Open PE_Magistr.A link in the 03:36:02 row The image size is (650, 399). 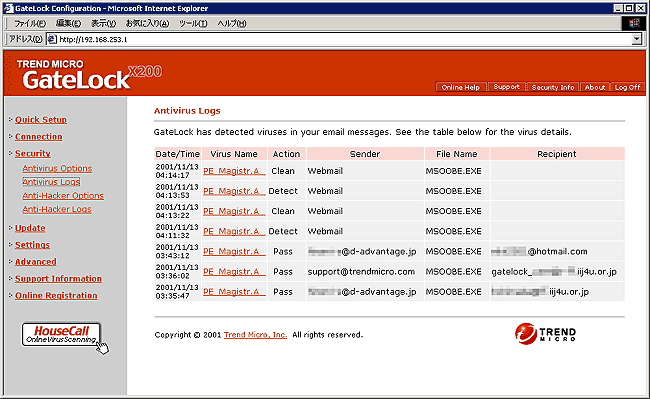point(234,271)
